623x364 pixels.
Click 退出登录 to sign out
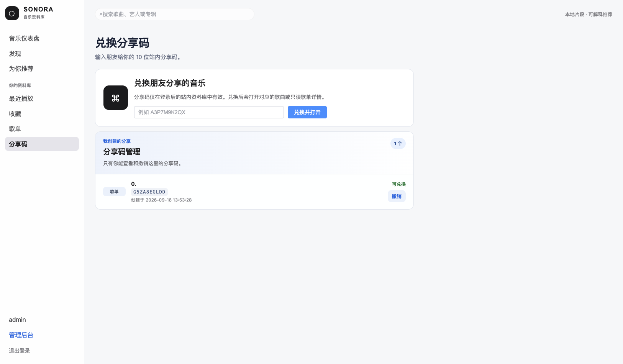click(20, 351)
